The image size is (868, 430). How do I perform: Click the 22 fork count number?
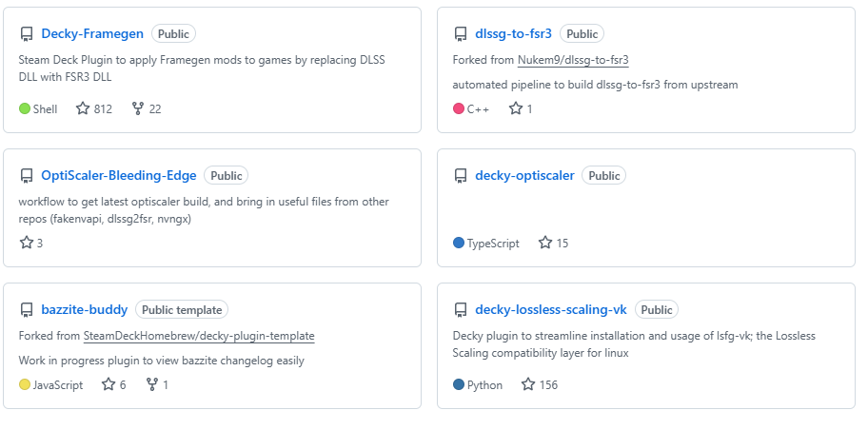[155, 109]
